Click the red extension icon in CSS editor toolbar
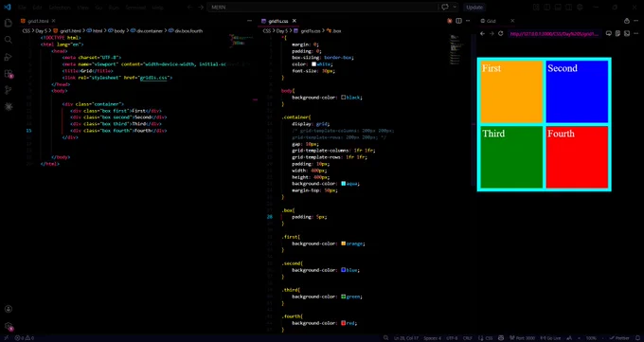Screen dimensions: 644x342 click(x=450, y=21)
